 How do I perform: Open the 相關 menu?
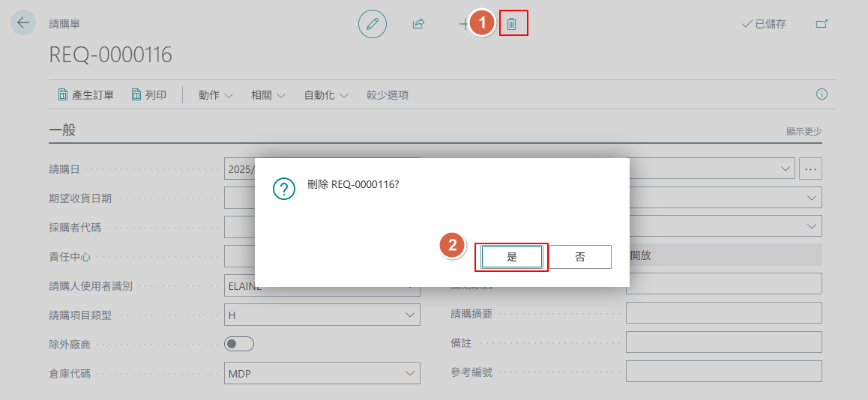click(268, 95)
